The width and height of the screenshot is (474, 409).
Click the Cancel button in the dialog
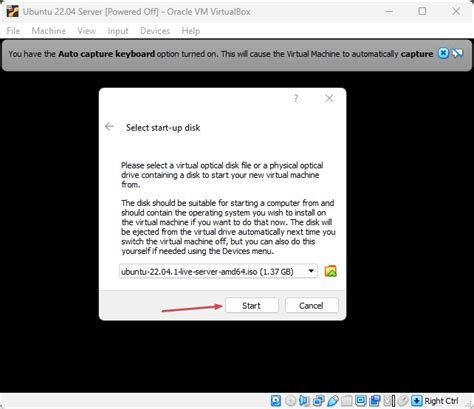click(x=311, y=305)
